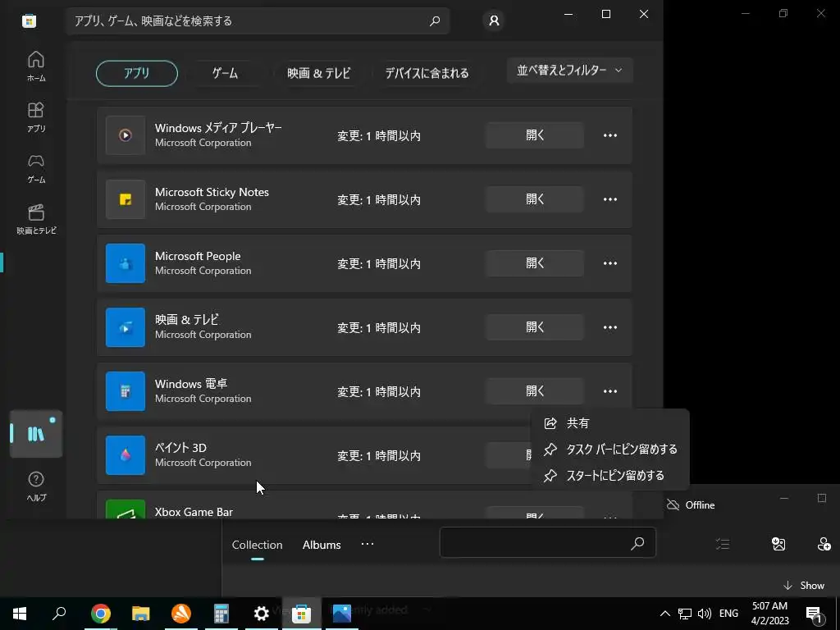Click 開く for Windows メディア プレーヤー
This screenshot has height=630, width=840.
(535, 135)
